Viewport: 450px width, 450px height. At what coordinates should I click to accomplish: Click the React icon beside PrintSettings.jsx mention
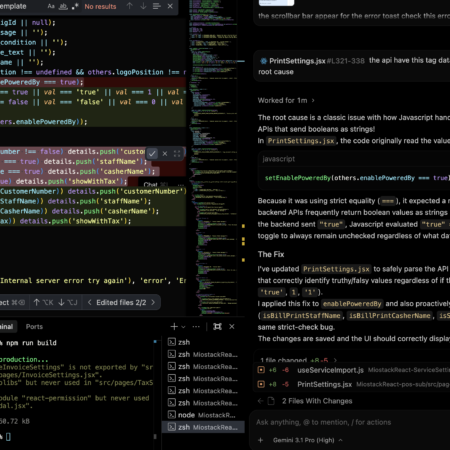[264, 61]
